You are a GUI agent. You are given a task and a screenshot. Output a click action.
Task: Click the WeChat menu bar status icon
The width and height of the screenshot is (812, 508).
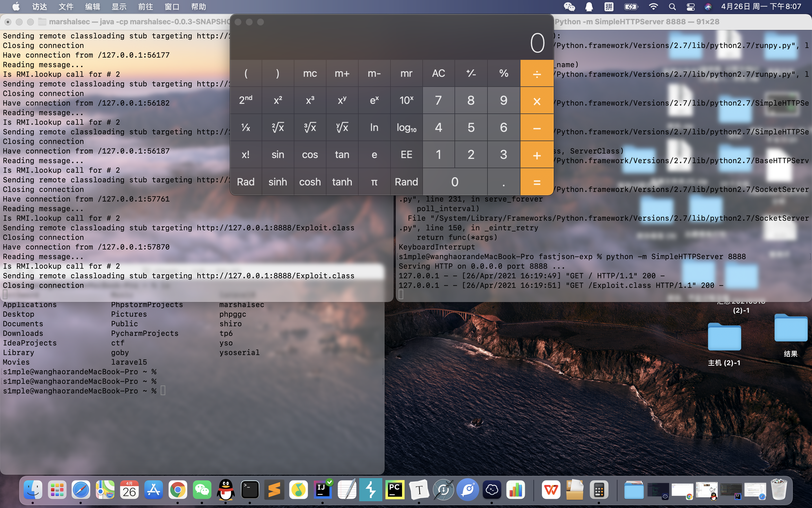569,7
